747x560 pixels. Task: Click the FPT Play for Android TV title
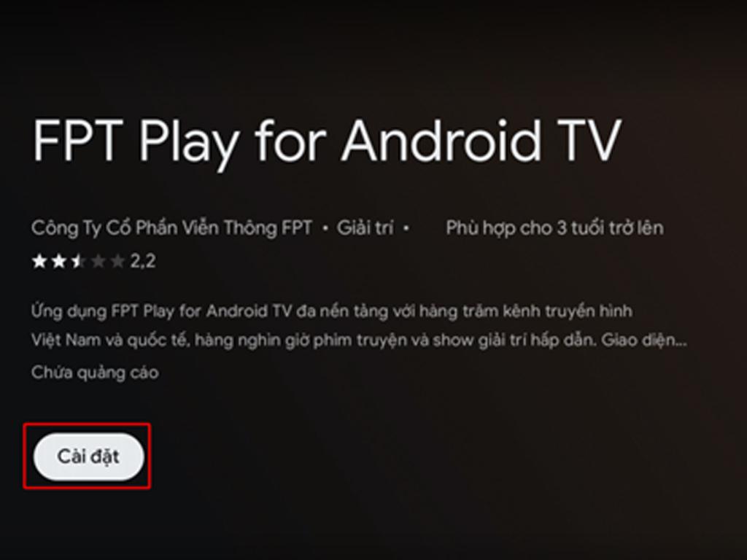pos(327,141)
